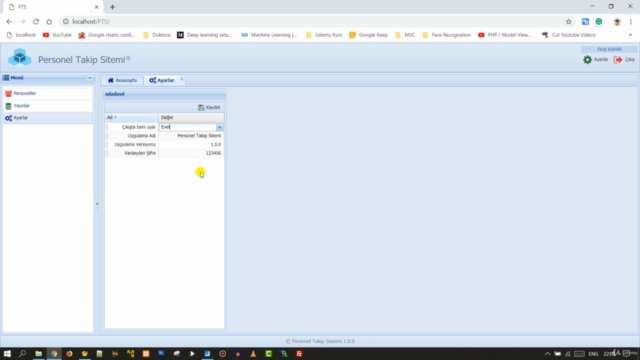
Task: Click the VLC cone taskbar icon
Action: (253, 353)
